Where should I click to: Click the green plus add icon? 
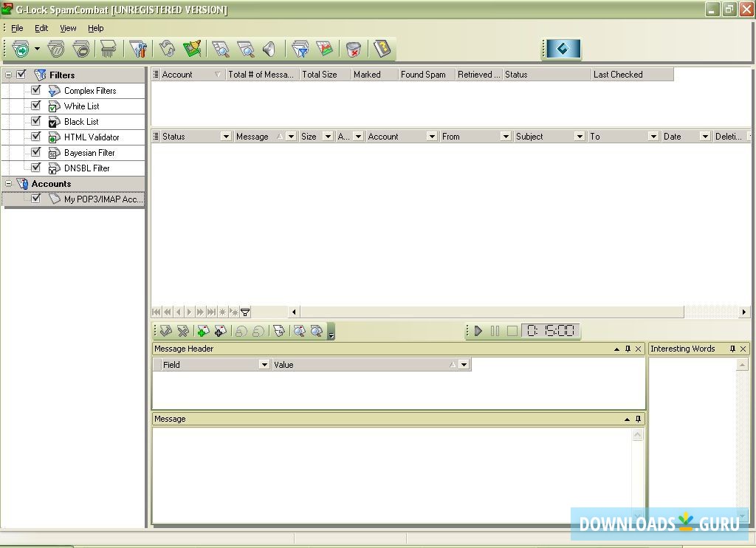pos(204,331)
